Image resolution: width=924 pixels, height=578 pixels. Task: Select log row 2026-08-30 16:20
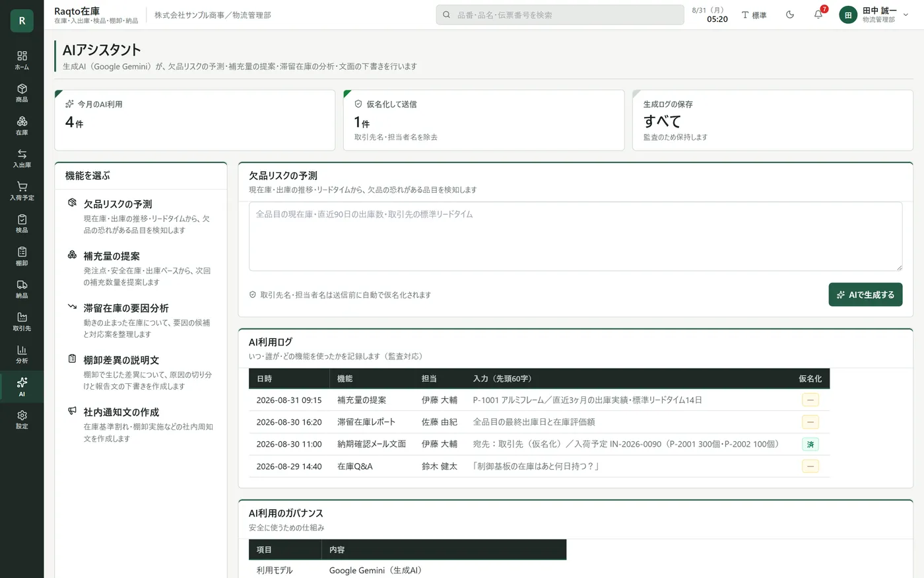539,422
